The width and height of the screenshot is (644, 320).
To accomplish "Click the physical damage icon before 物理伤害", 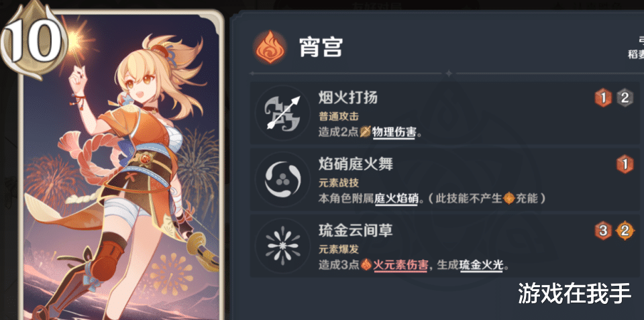I will click(366, 132).
